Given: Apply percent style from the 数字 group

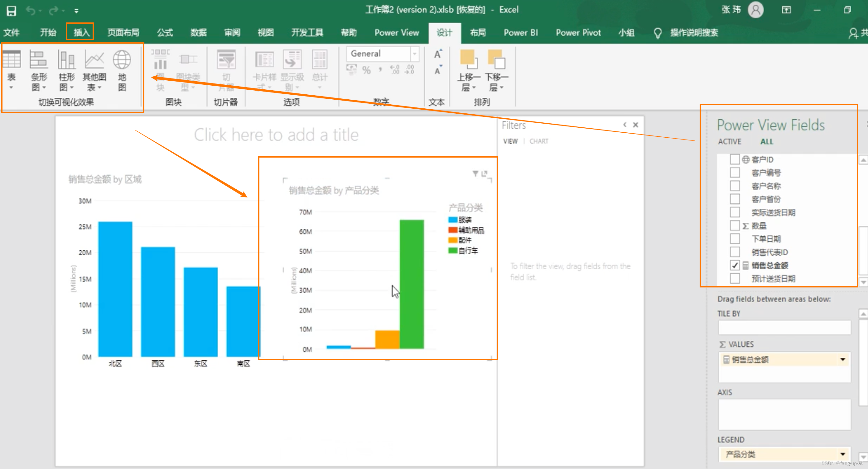Looking at the screenshot, I should point(366,70).
